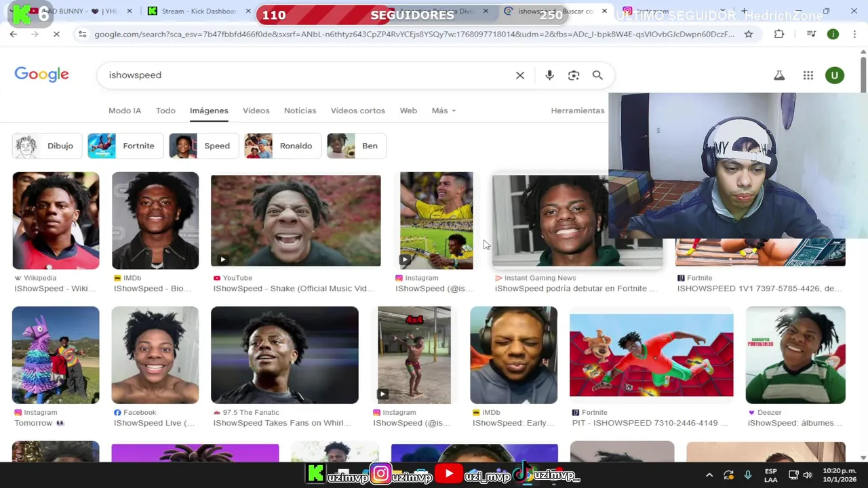Viewport: 868px width, 488px height.
Task: Filter images by the Ronaldo chip
Action: pos(282,146)
